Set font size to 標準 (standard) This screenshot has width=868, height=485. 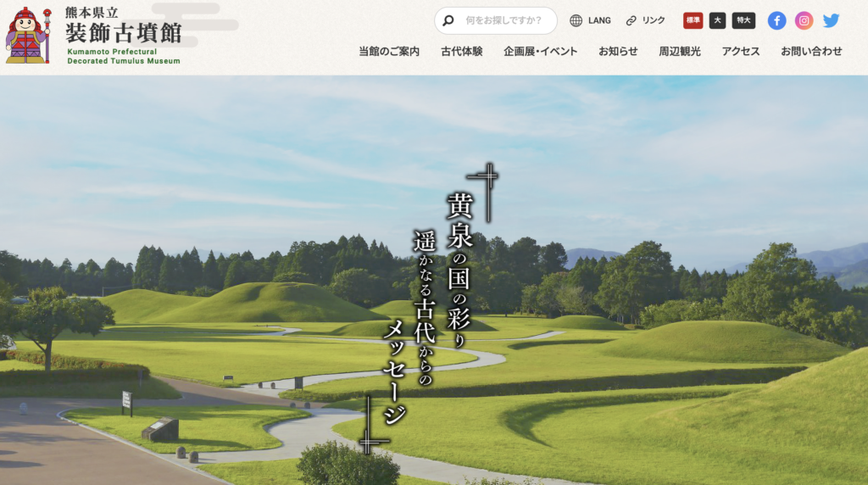pos(693,20)
